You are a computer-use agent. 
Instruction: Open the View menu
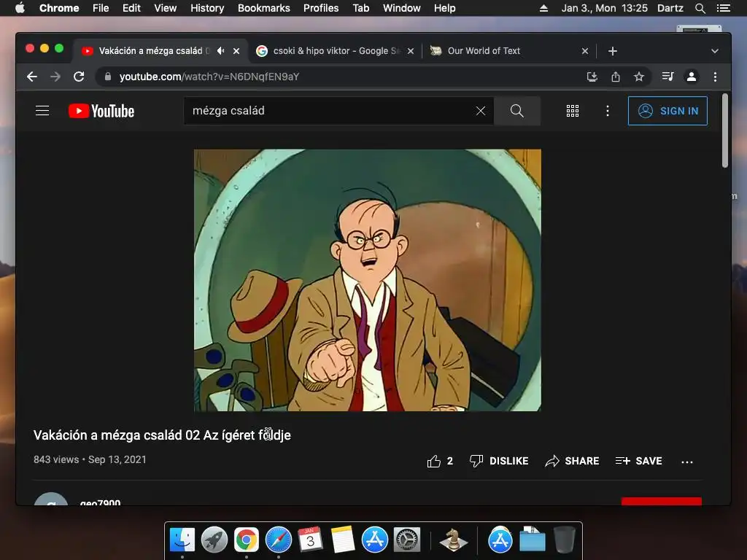[166, 8]
